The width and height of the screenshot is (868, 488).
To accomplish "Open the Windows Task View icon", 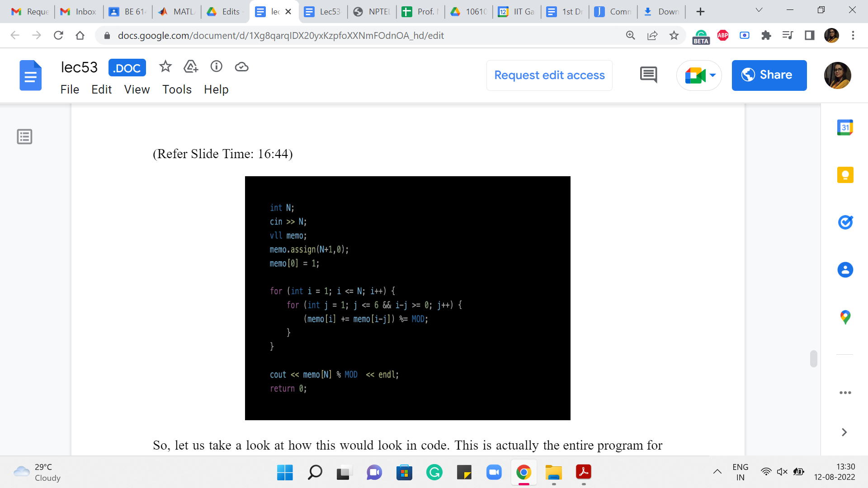I will tap(344, 473).
